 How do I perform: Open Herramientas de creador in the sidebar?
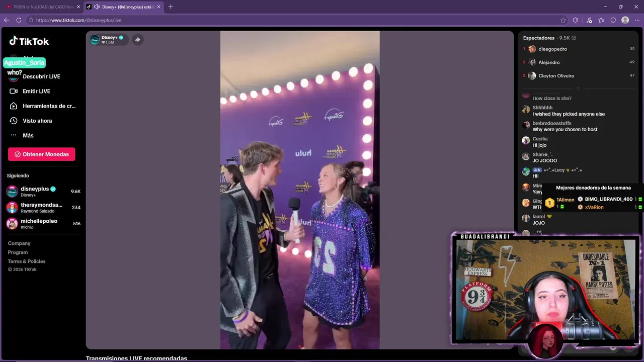pyautogui.click(x=42, y=106)
